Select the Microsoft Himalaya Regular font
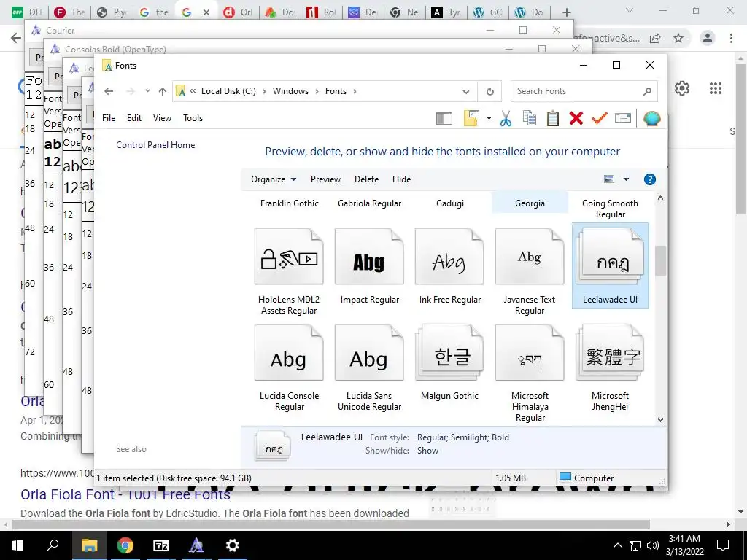The image size is (747, 560). point(530,373)
